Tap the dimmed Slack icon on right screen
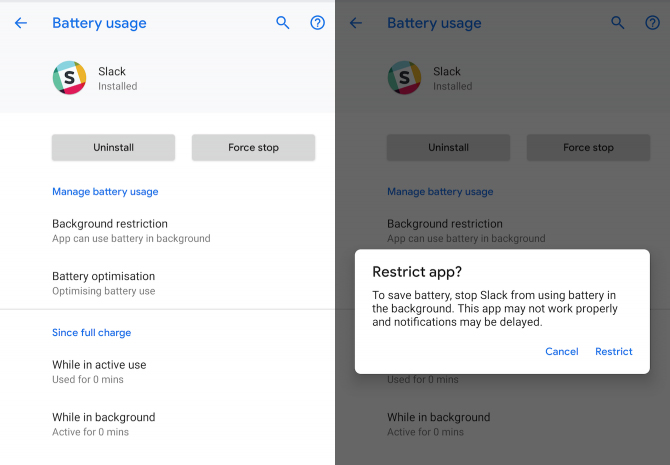 [x=404, y=77]
